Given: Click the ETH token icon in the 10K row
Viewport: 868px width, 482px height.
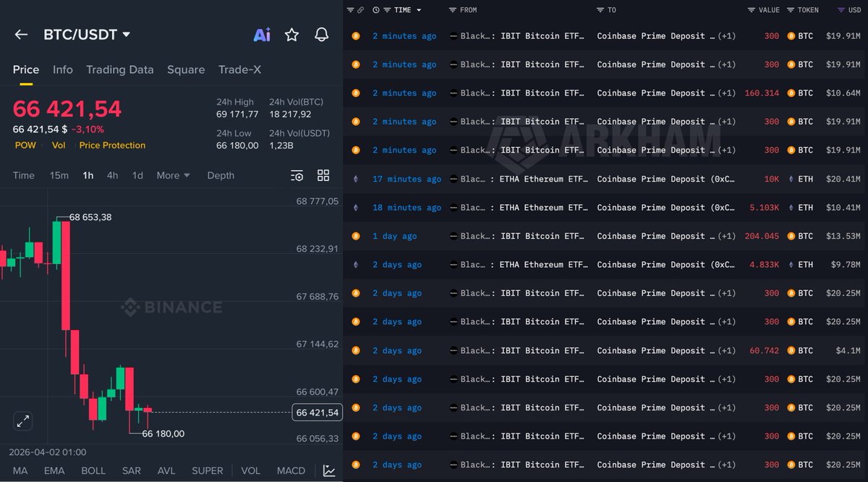Looking at the screenshot, I should click(x=791, y=179).
